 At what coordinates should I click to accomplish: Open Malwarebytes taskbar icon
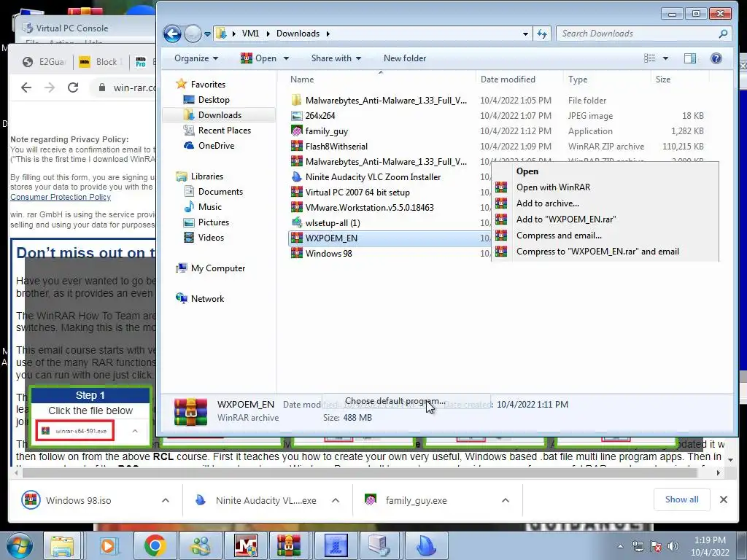(x=246, y=545)
